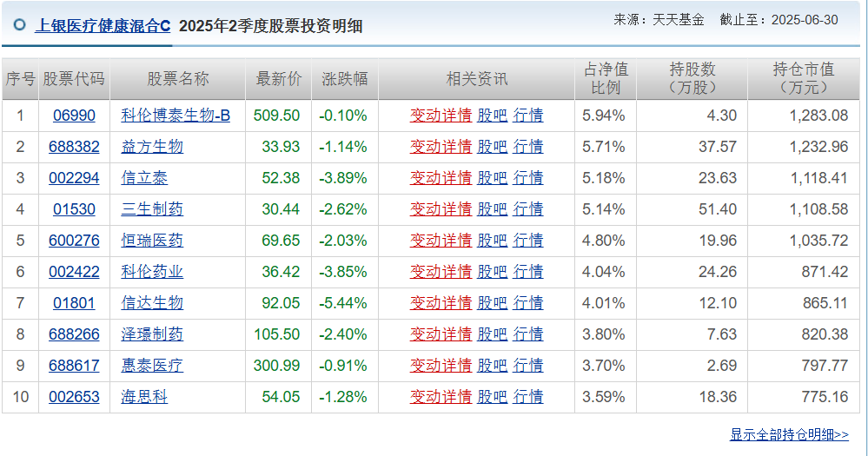Click the 占净值比例 column header
The height and width of the screenshot is (456, 868).
606,78
